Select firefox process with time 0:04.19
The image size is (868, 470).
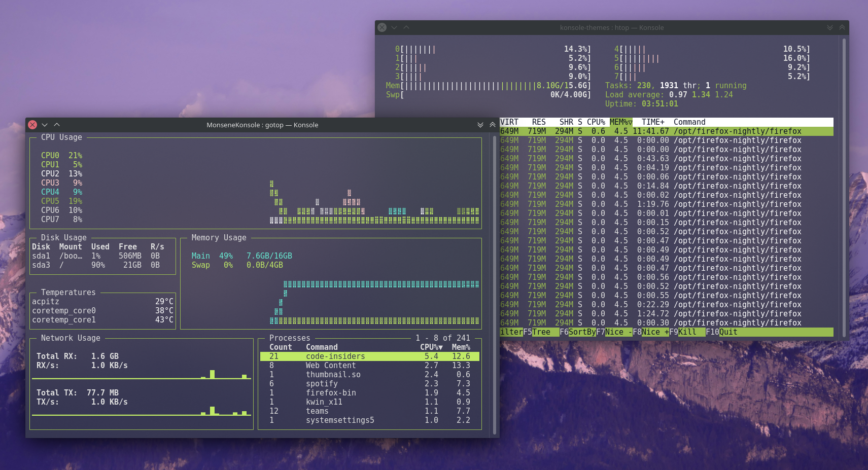(x=667, y=168)
